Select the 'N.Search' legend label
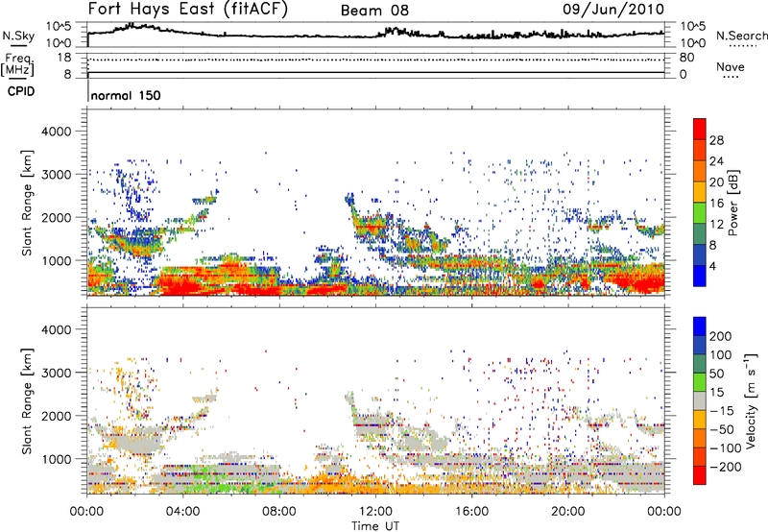The image size is (768, 532). [x=741, y=36]
